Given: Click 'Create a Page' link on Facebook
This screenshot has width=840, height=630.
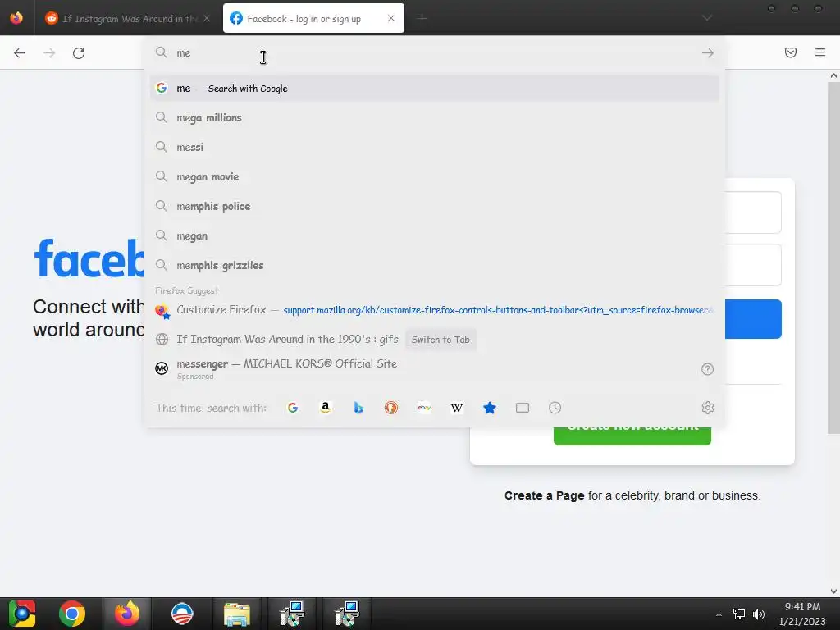Looking at the screenshot, I should tap(545, 495).
